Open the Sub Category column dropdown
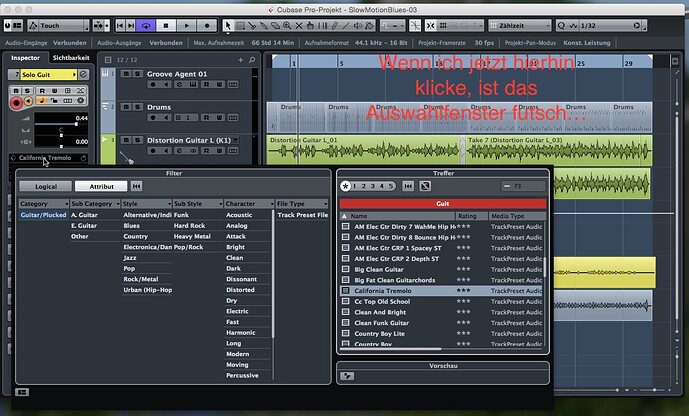Image resolution: width=689 pixels, height=416 pixels. point(95,204)
